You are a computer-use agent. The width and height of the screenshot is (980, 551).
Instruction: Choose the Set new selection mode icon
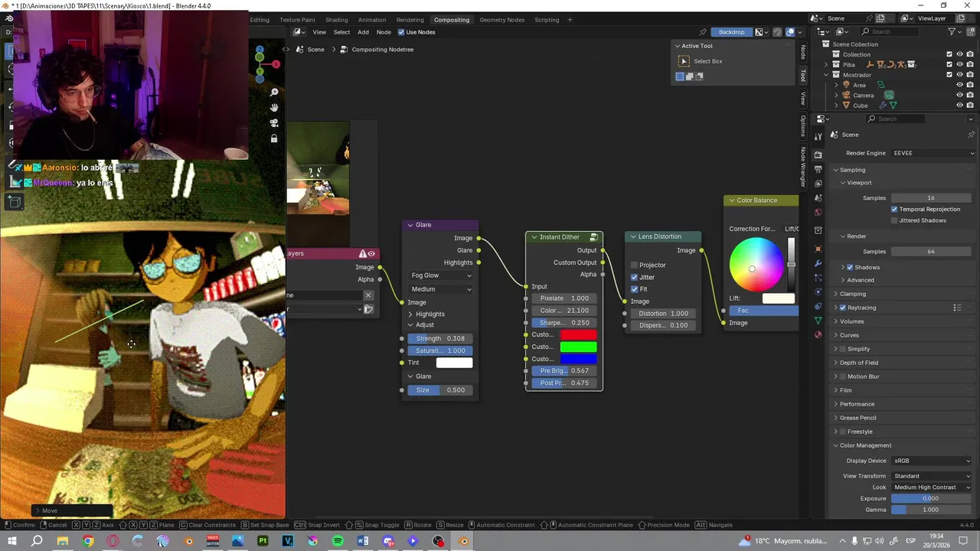coord(680,76)
